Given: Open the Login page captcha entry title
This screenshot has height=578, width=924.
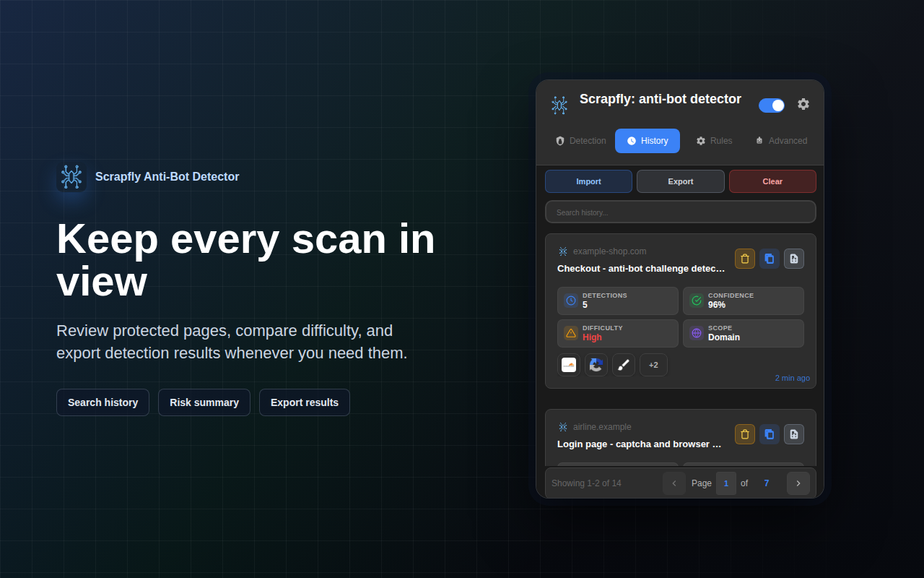Looking at the screenshot, I should click(x=640, y=444).
